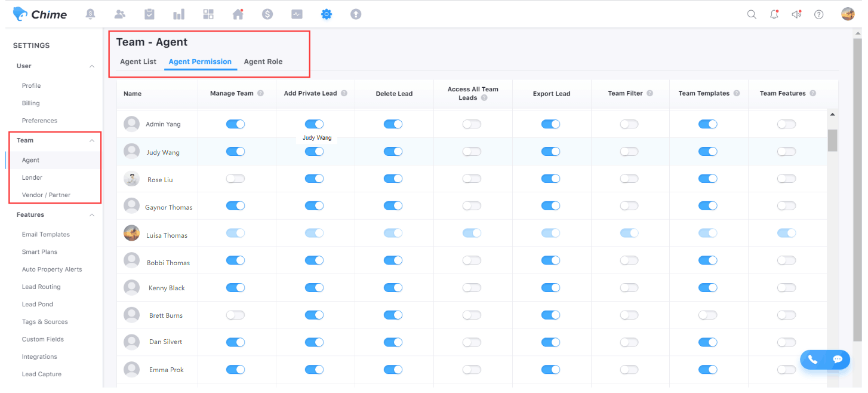Click the blue phone call floating button

812,360
